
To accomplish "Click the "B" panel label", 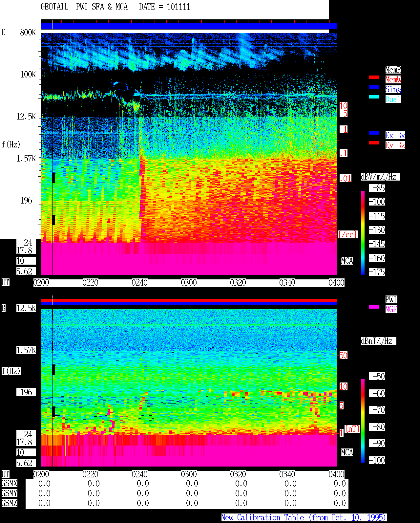I will 3,308.
